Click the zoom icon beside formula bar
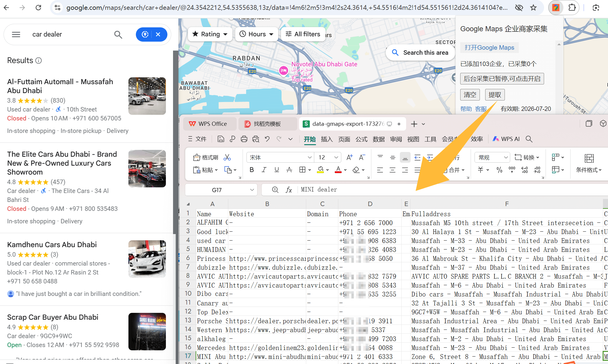 pyautogui.click(x=275, y=190)
